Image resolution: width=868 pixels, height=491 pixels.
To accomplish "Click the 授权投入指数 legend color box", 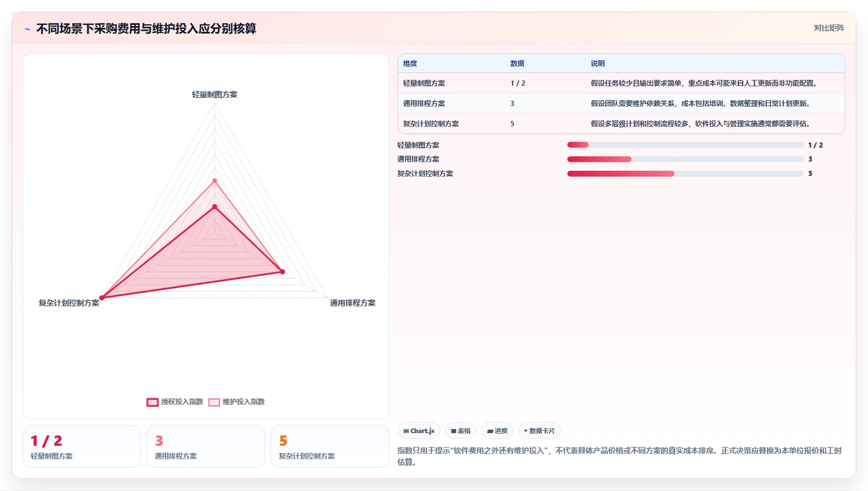I will coord(152,402).
